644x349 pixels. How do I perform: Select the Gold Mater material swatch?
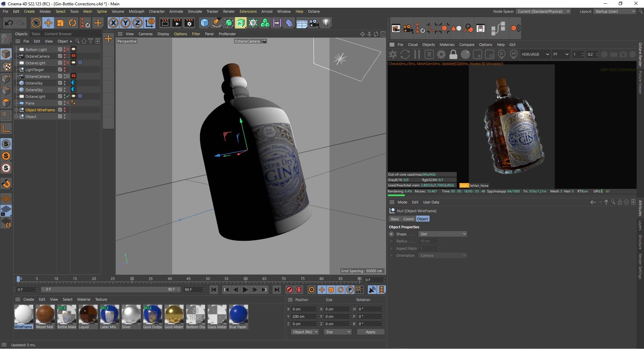[174, 317]
